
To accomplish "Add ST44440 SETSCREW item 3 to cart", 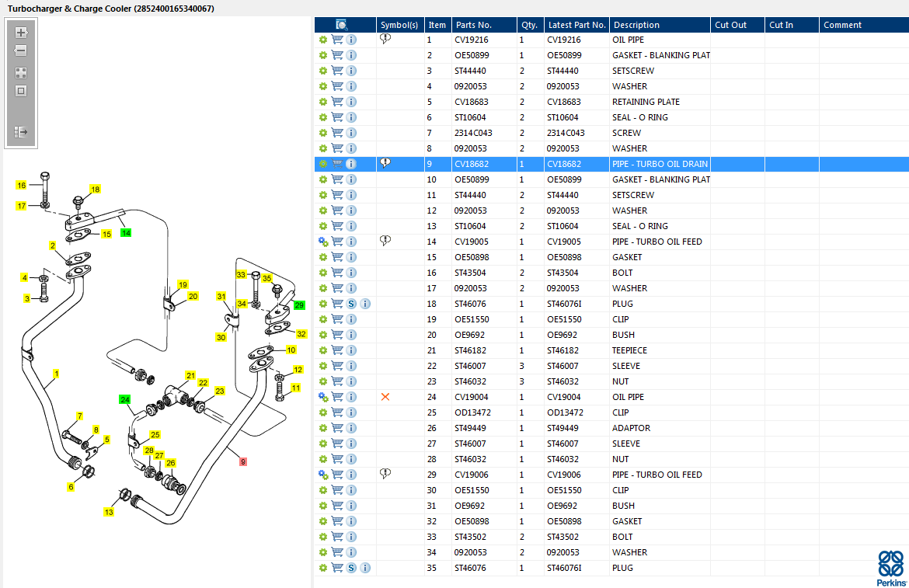I will (x=337, y=71).
